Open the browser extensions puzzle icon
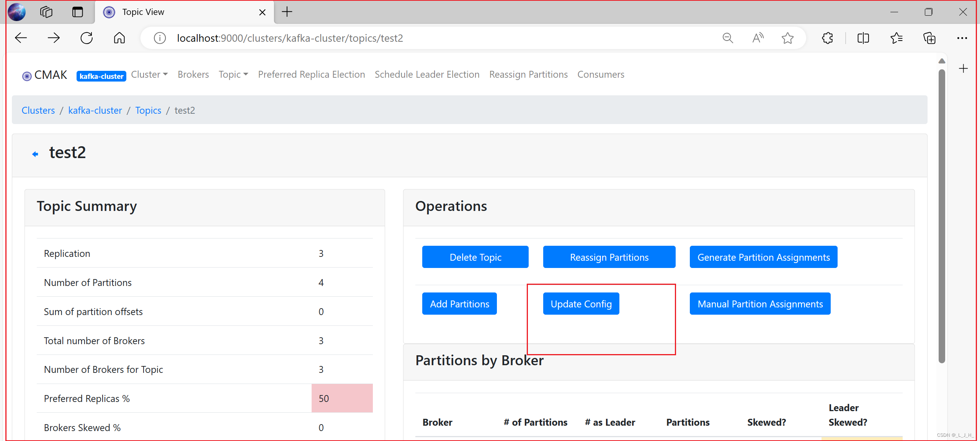The width and height of the screenshot is (980, 441). (x=827, y=38)
